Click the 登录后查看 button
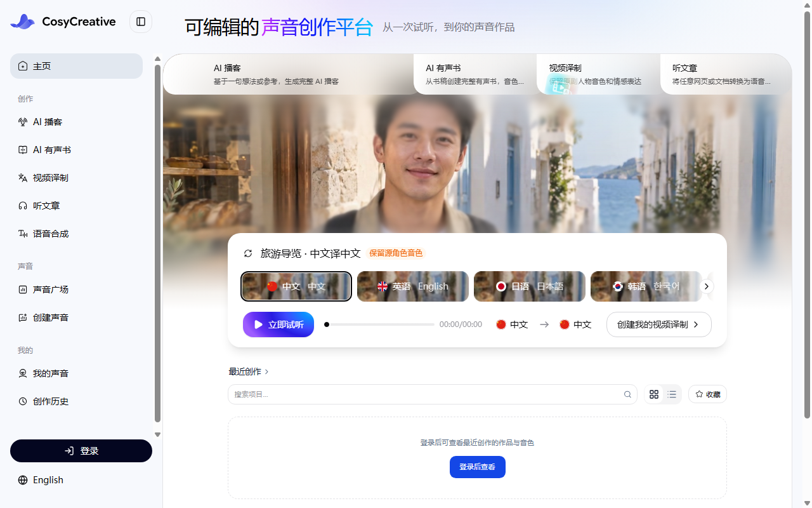The width and height of the screenshot is (812, 508). pyautogui.click(x=477, y=467)
